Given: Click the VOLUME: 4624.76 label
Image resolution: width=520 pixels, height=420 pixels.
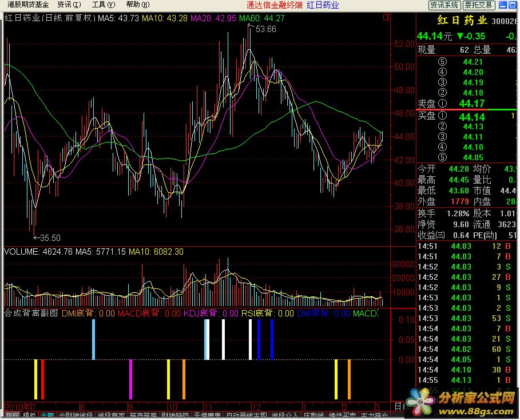Looking at the screenshot, I should pyautogui.click(x=38, y=252).
